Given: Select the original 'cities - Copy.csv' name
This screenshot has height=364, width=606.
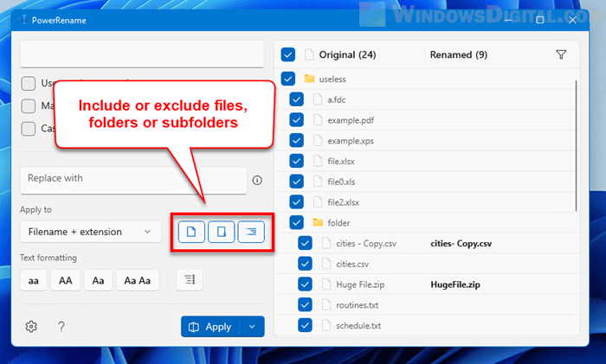Looking at the screenshot, I should [x=366, y=244].
